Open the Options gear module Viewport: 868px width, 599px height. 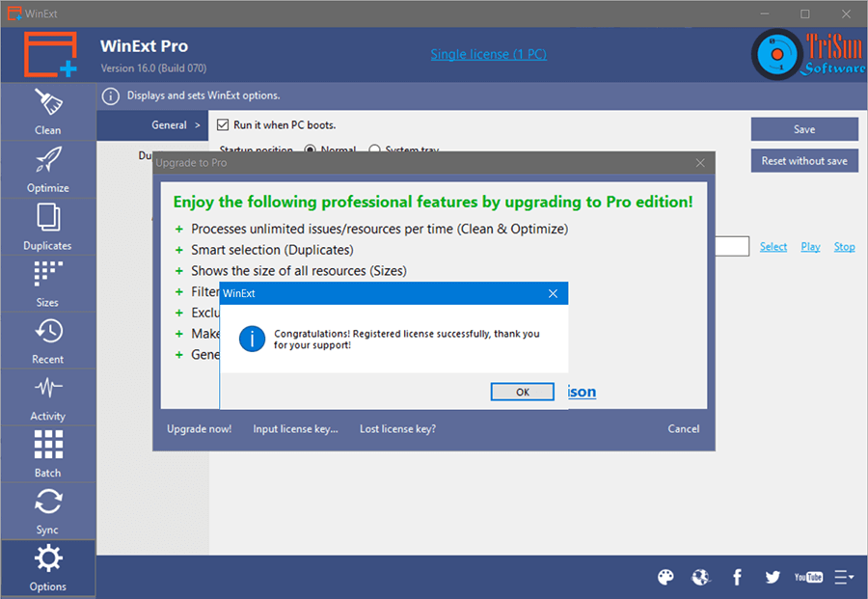(x=48, y=568)
